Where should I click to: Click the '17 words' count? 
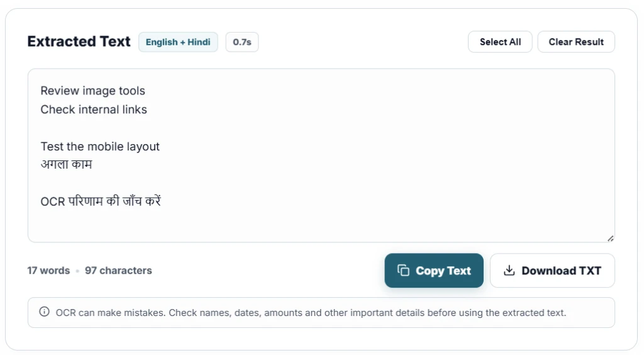point(48,271)
